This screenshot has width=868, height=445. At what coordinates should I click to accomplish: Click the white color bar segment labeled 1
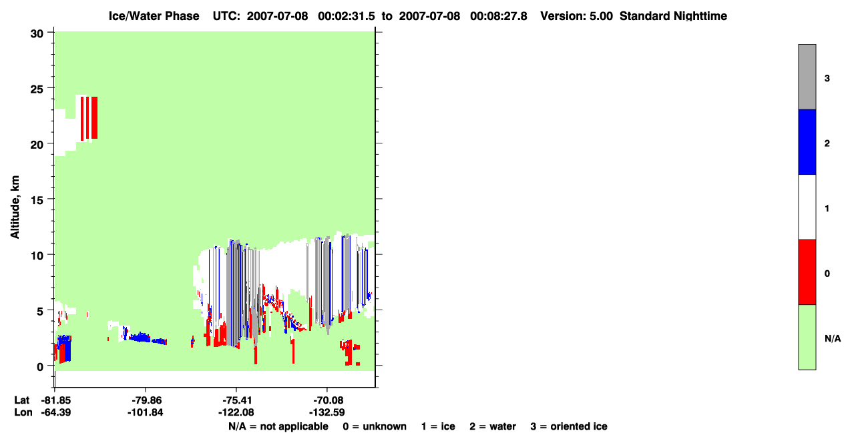[807, 207]
